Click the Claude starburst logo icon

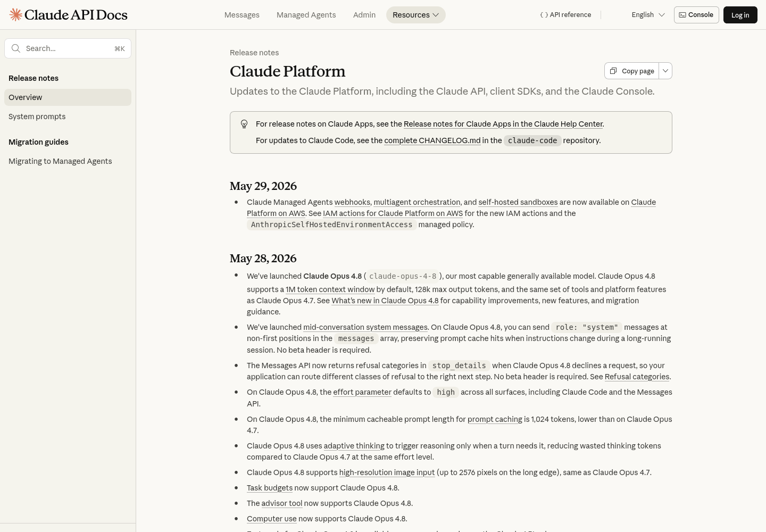(x=16, y=15)
